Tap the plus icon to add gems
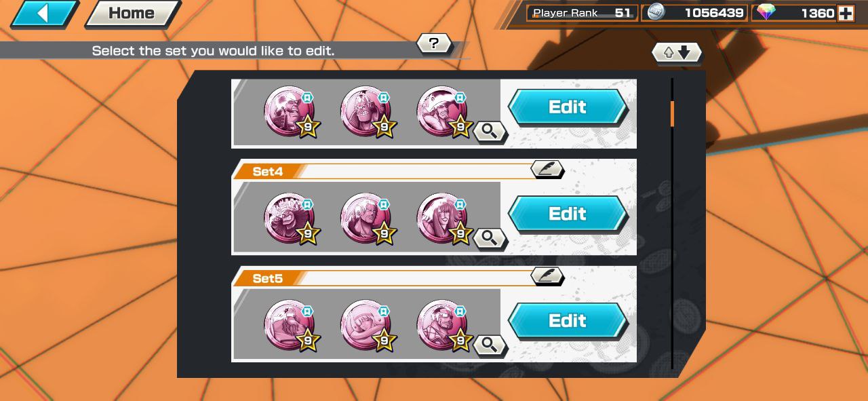The height and width of the screenshot is (401, 868). coord(845,13)
